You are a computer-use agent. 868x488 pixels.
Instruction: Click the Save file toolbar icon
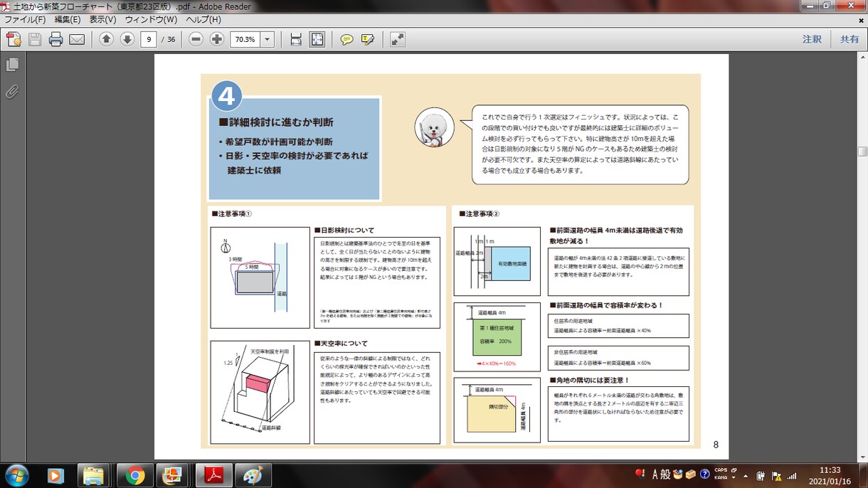pos(35,39)
